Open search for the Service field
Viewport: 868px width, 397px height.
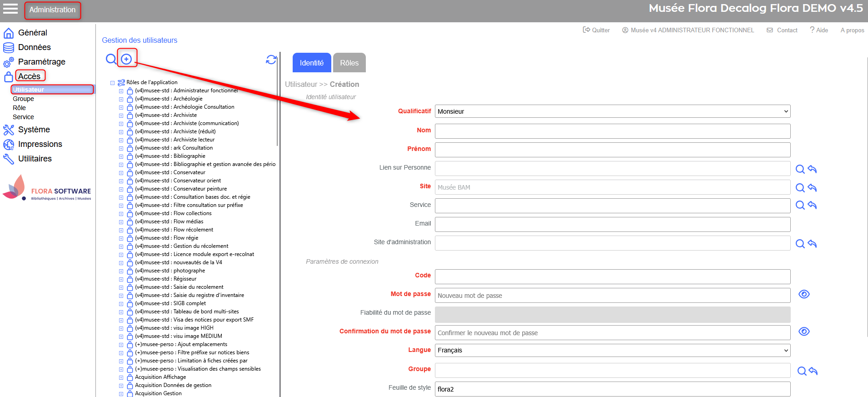(800, 205)
